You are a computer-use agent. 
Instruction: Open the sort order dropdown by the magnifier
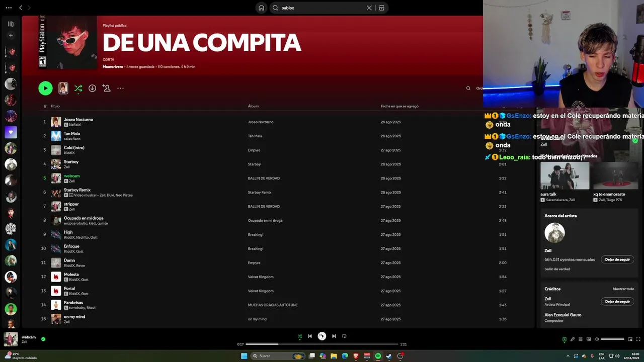pos(479,88)
